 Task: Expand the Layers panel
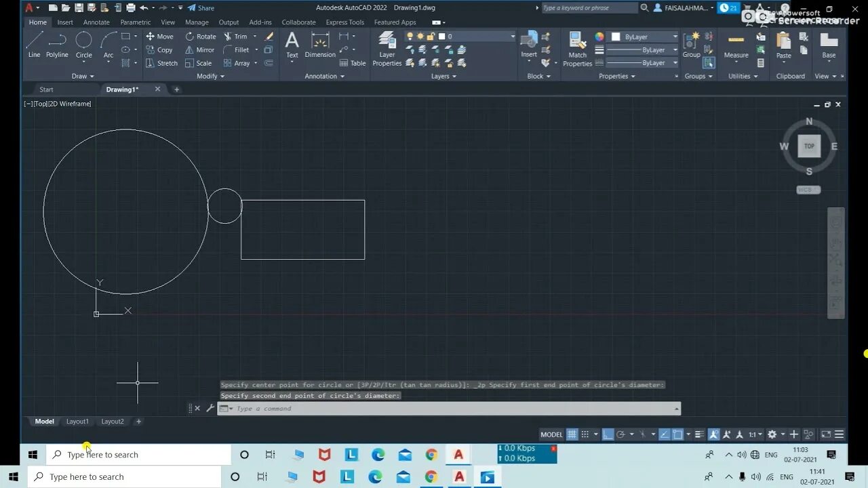pos(443,77)
